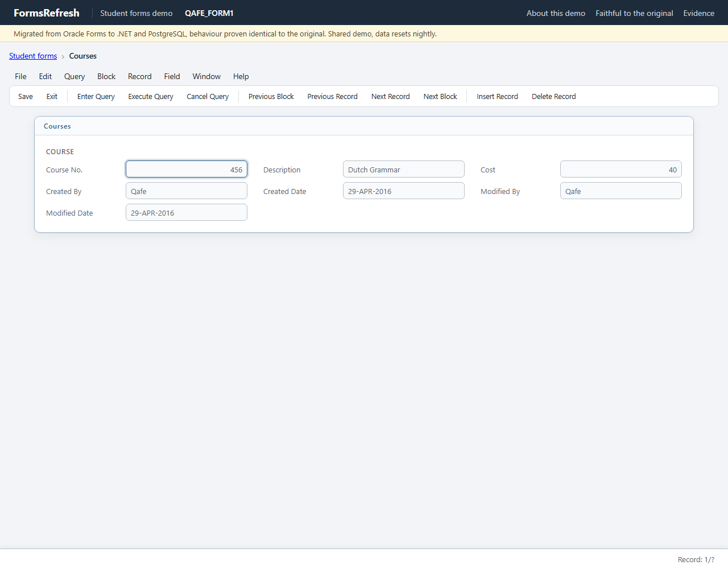
Task: Click Cancel Query in the toolbar
Action: point(208,96)
